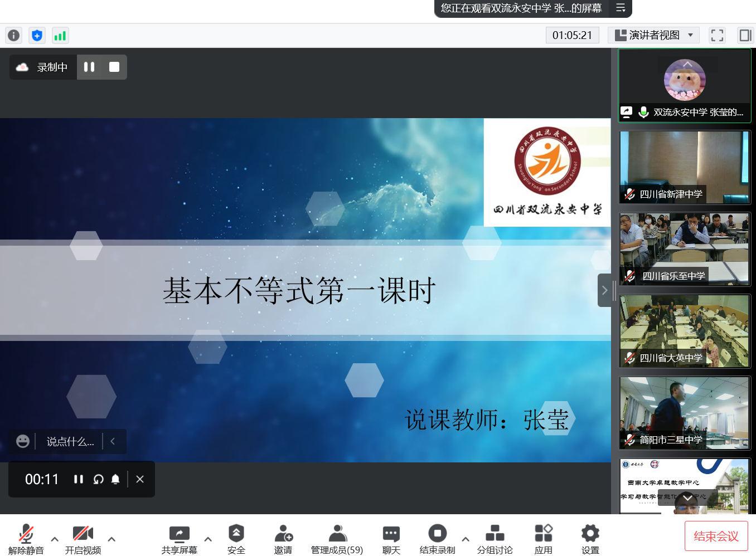
Task: Pause the cloud recording
Action: (89, 67)
